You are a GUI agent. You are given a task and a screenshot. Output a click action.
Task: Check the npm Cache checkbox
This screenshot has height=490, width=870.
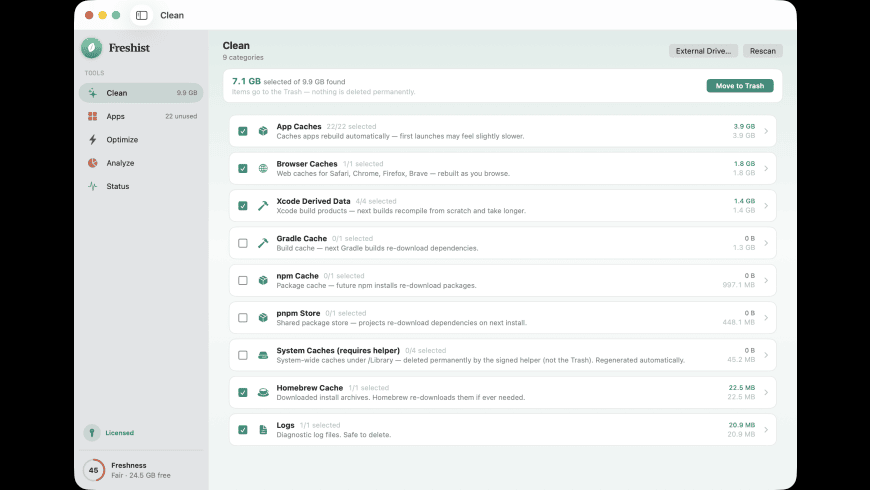(242, 280)
